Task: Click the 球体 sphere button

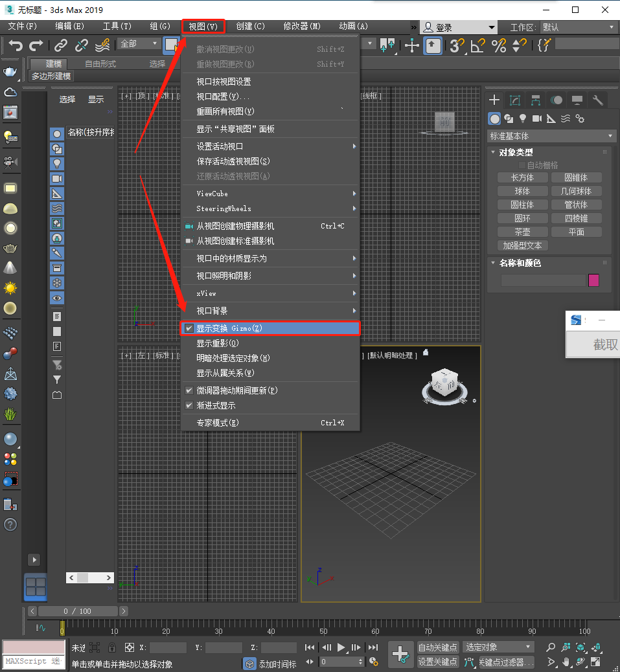Action: (523, 191)
